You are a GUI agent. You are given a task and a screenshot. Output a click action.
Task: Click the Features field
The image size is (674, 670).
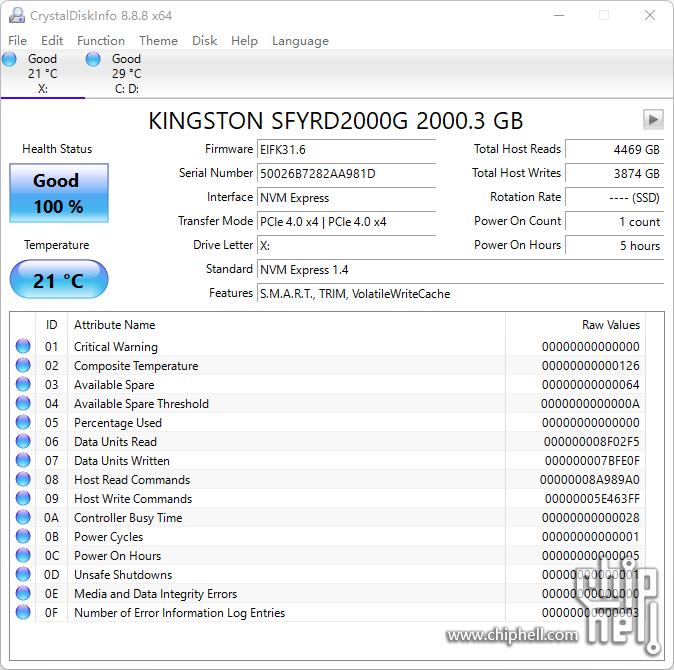tap(461, 294)
